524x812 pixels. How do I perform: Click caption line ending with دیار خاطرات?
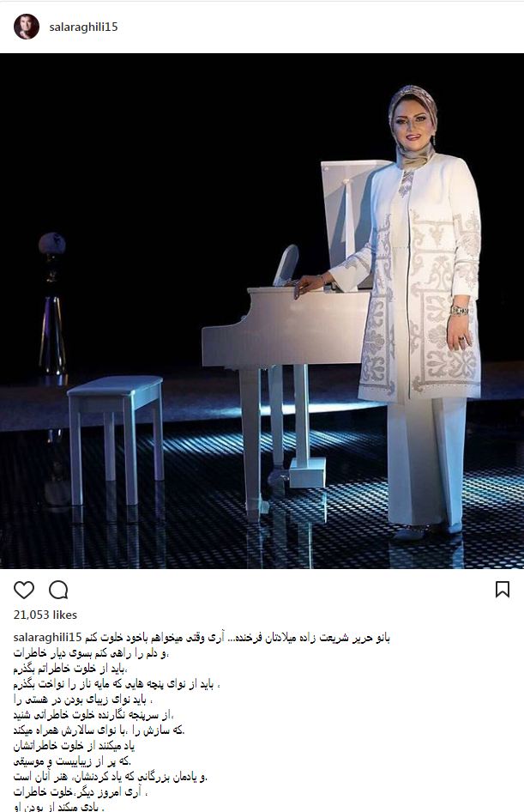tap(91, 653)
